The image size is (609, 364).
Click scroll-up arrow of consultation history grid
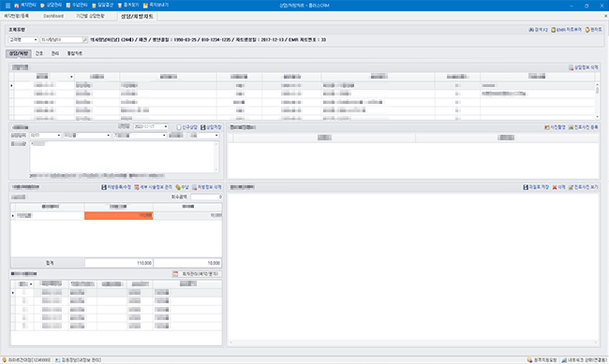[x=597, y=84]
